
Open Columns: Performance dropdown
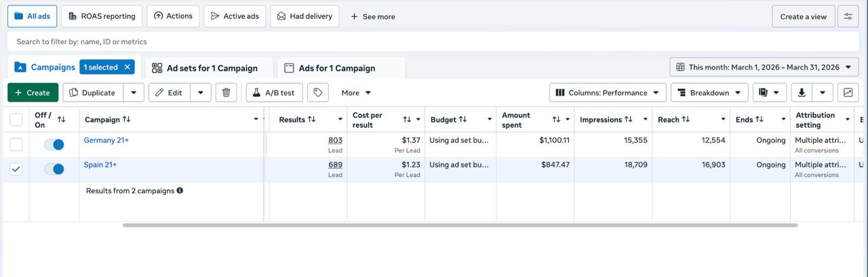(x=608, y=93)
